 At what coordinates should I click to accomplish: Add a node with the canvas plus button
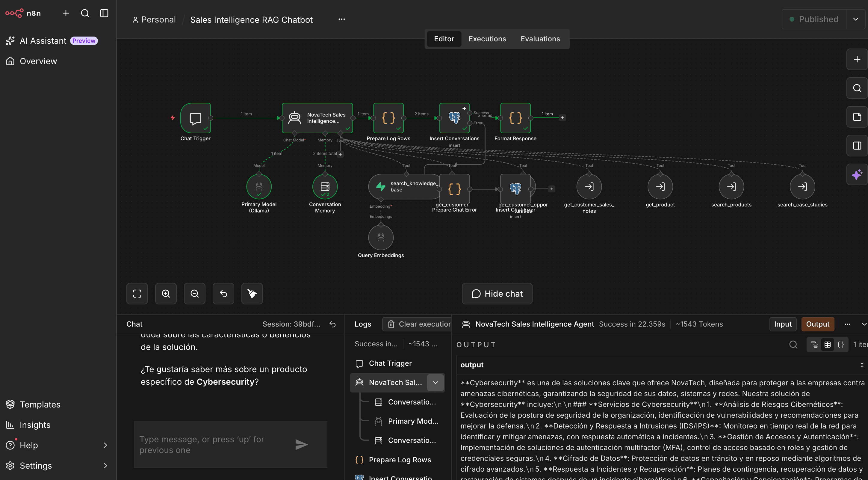click(857, 59)
